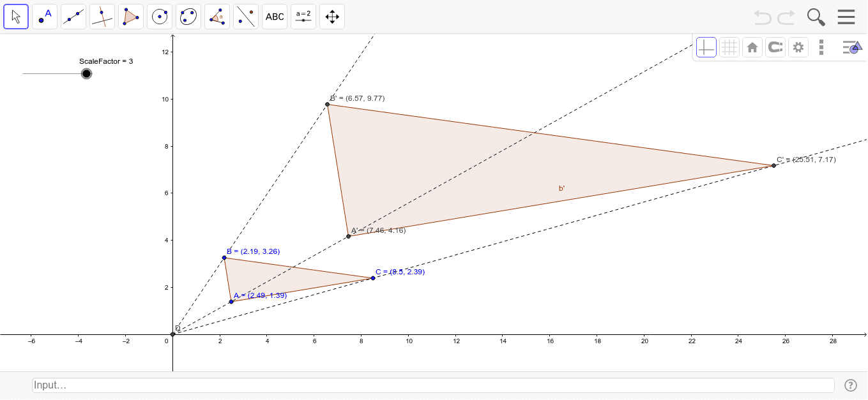This screenshot has width=868, height=400.
Task: Open the main hamburger menu
Action: coord(846,17)
